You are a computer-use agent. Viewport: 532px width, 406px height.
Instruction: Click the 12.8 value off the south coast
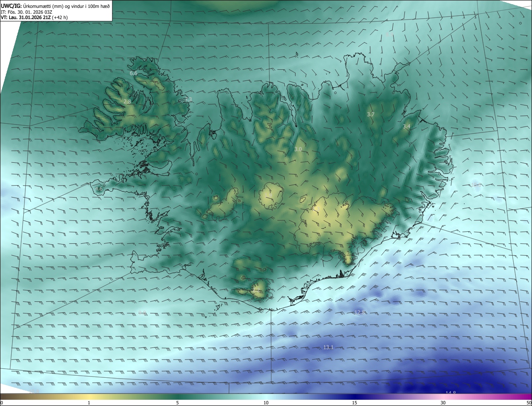360,312
